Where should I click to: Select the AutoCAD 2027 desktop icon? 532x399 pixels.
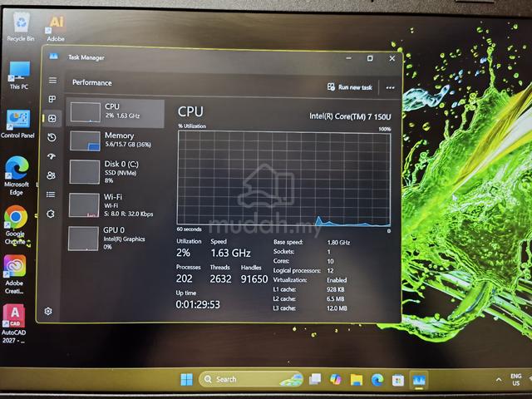coord(13,324)
